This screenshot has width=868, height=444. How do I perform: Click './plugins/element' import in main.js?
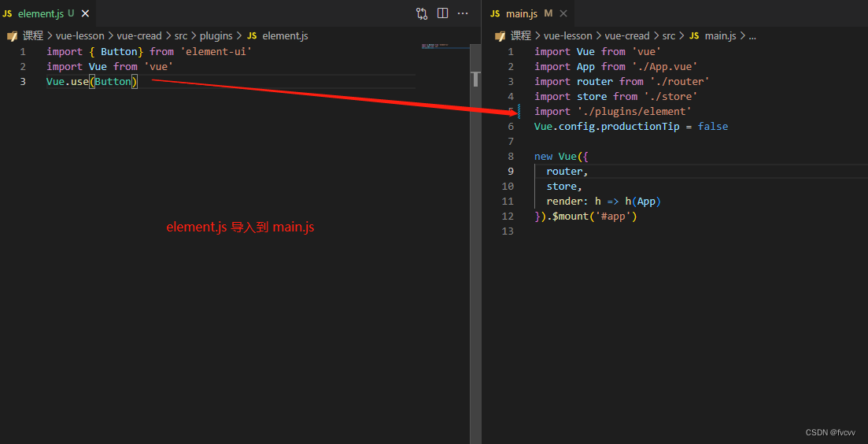[634, 111]
